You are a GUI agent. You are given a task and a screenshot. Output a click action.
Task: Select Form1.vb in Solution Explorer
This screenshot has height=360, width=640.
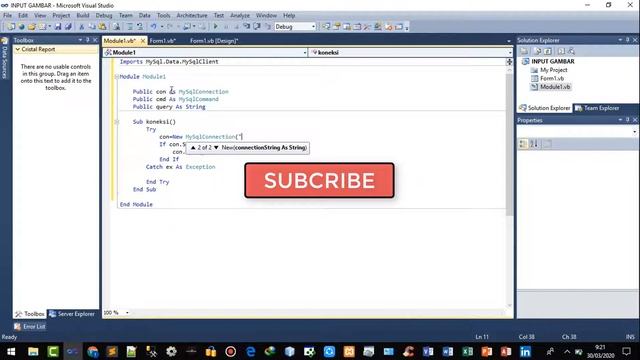pyautogui.click(x=547, y=78)
